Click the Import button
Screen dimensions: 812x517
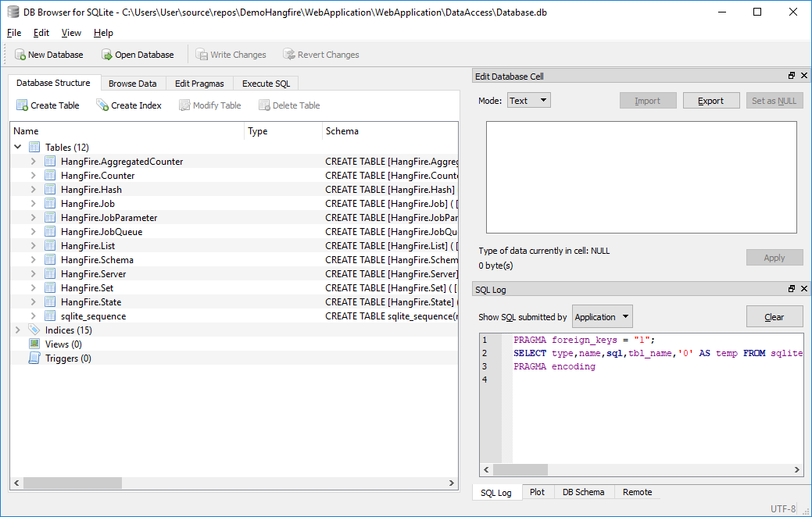(x=648, y=101)
